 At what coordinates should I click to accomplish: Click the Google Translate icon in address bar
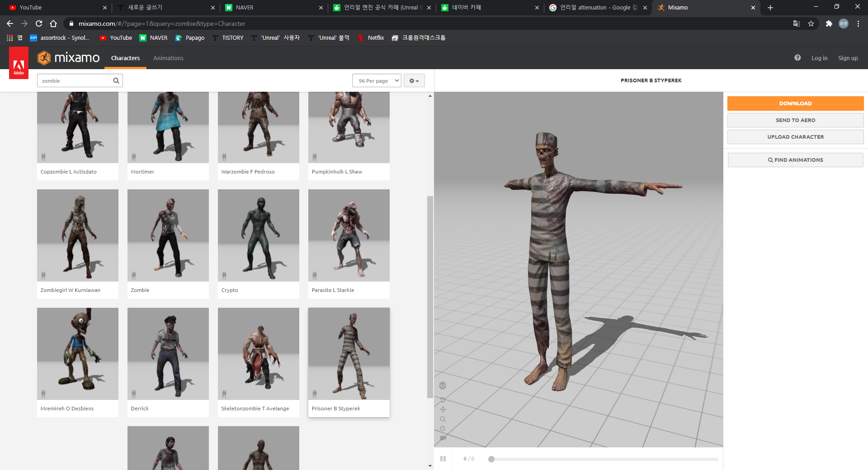point(797,23)
